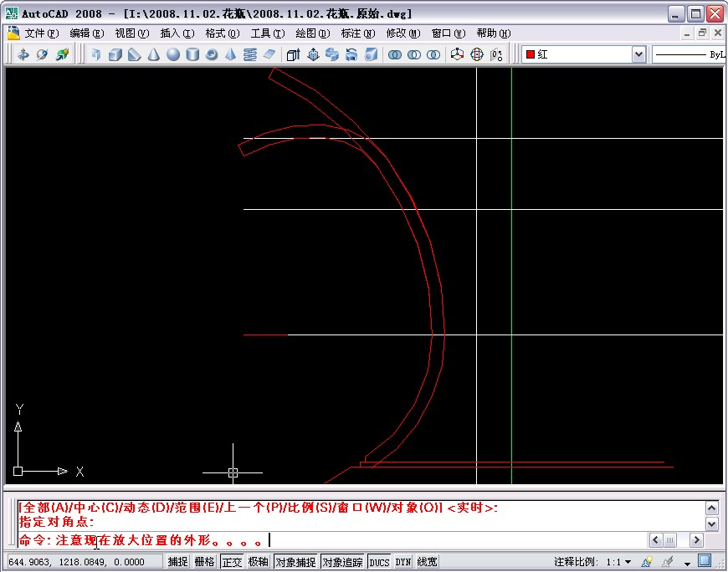This screenshot has width=728, height=572.
Task: Toggle 捕捉 snap mode
Action: [x=178, y=562]
